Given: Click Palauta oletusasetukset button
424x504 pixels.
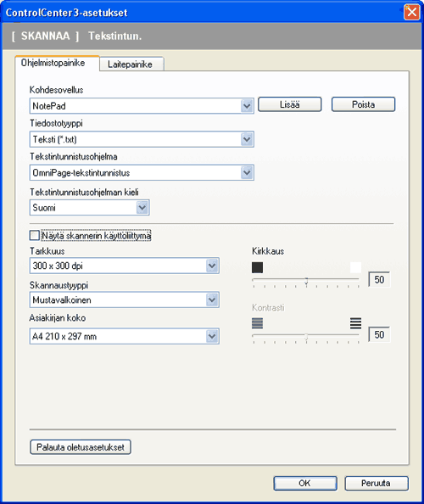Looking at the screenshot, I should 81,447.
